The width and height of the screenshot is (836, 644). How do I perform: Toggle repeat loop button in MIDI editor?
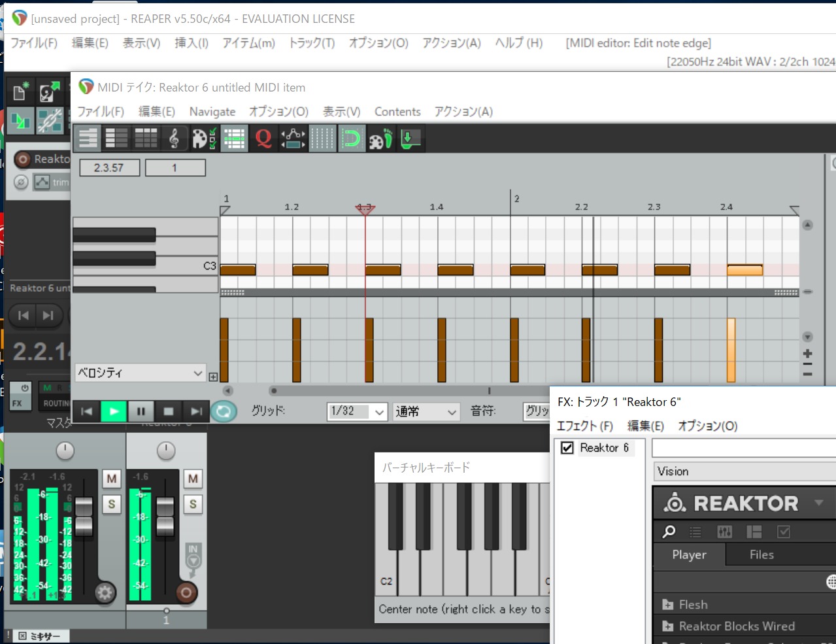pyautogui.click(x=224, y=411)
